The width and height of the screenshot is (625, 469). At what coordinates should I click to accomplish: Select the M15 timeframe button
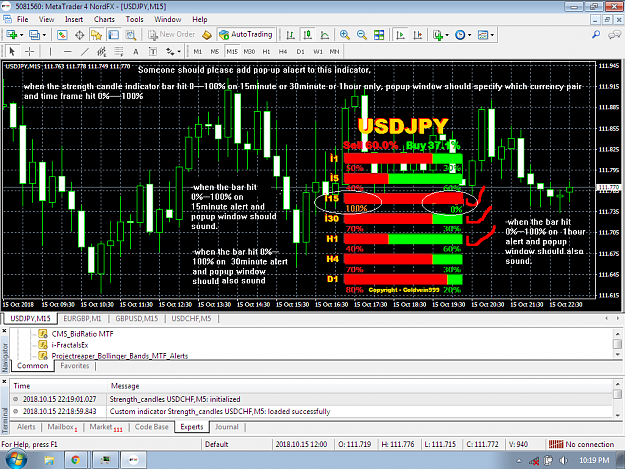pyautogui.click(x=232, y=51)
